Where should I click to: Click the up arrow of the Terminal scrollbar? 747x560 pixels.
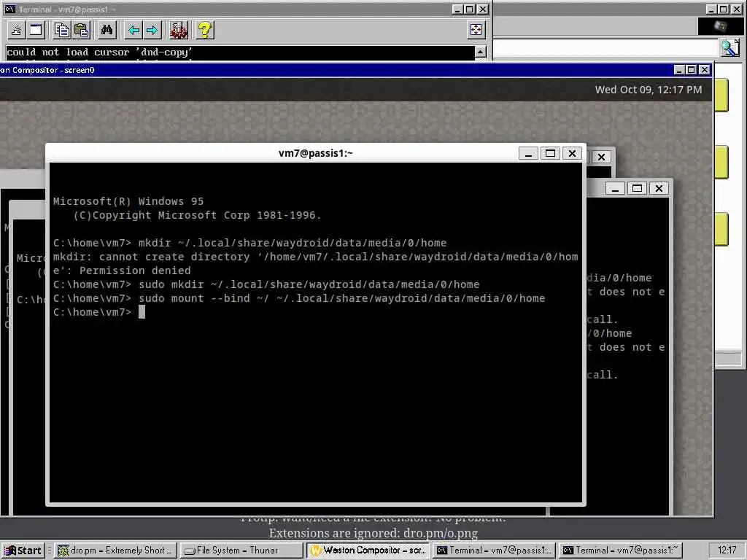coord(481,52)
